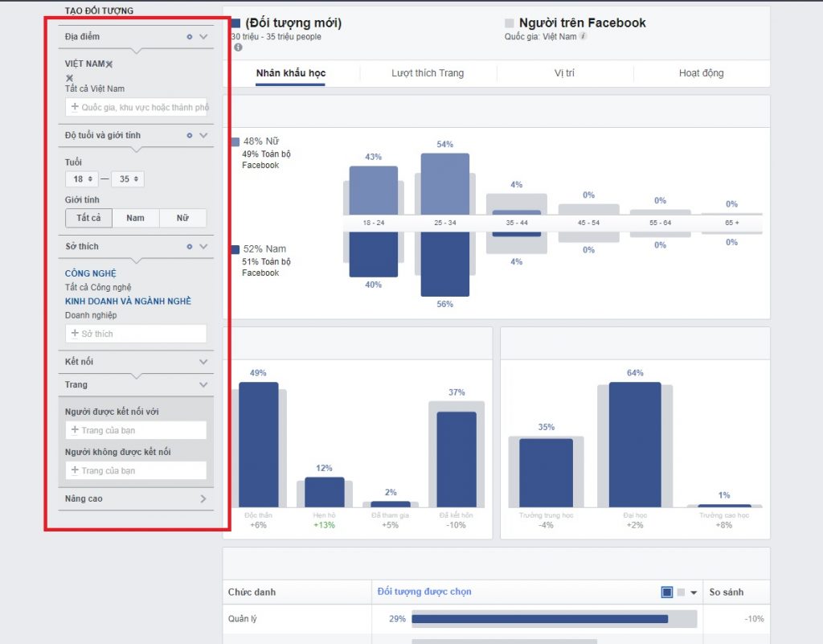The image size is (823, 644).
Task: Click the 52% Nam legend swatch
Action: (235, 249)
